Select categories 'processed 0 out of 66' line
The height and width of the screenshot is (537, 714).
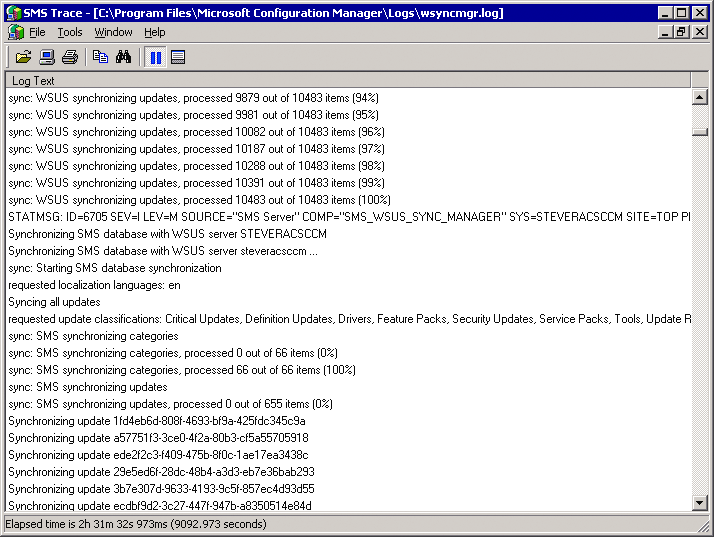(348, 353)
